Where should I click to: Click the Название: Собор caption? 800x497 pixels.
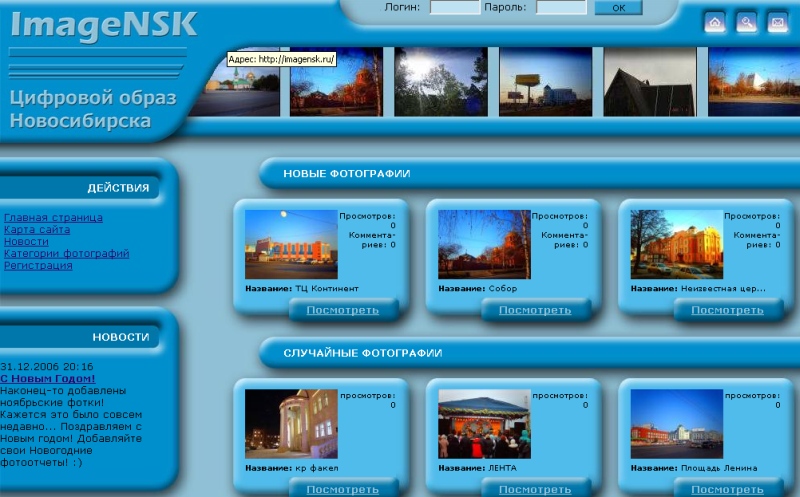(478, 288)
